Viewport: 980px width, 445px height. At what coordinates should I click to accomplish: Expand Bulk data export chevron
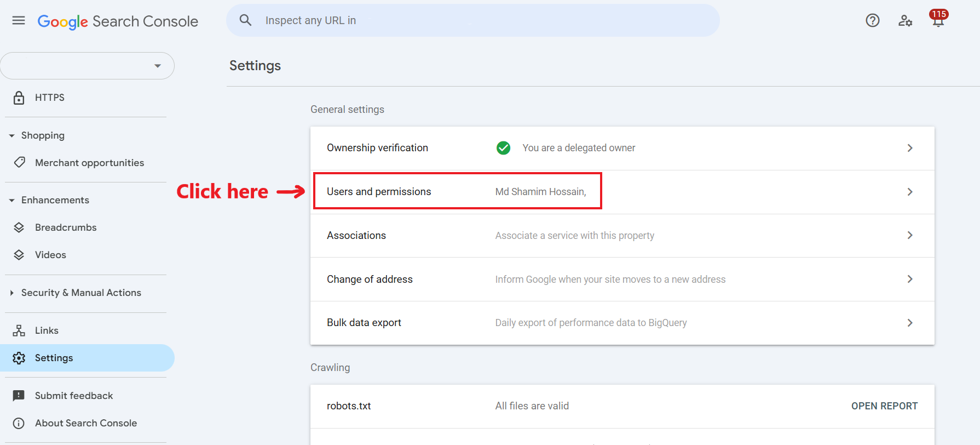[x=910, y=323]
